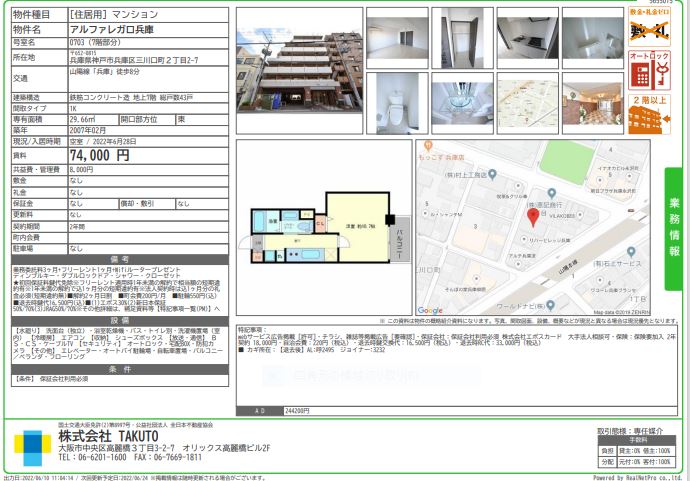Select the structure text 鉄筋コンクリート造 地上7階

pyautogui.click(x=113, y=98)
